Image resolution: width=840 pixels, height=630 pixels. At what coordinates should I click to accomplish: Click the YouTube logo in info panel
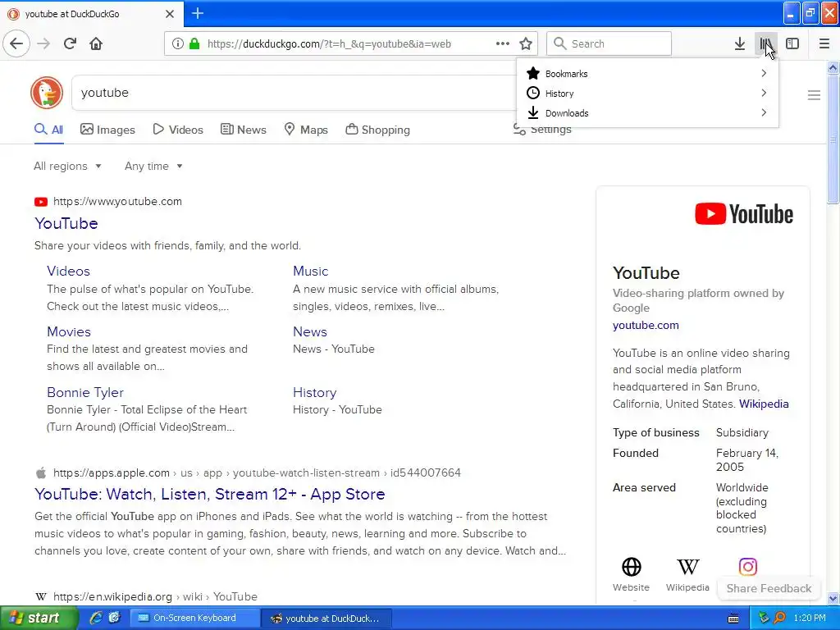(743, 214)
